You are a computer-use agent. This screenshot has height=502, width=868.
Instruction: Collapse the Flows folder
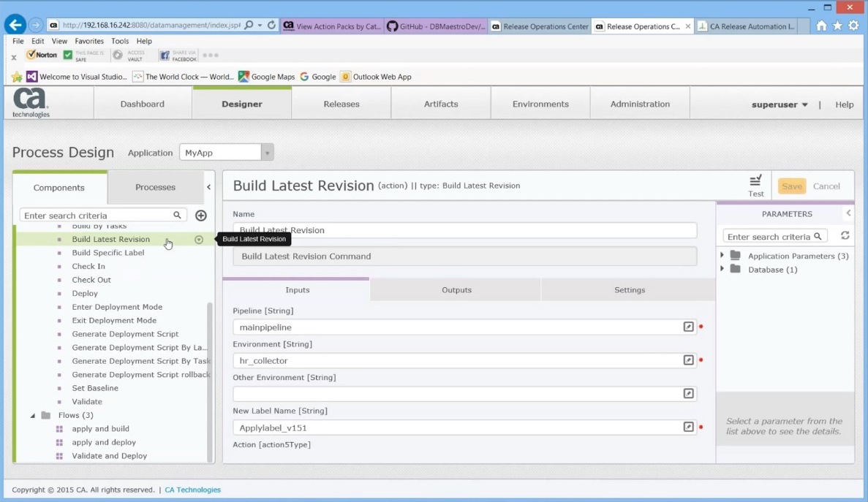[33, 416]
